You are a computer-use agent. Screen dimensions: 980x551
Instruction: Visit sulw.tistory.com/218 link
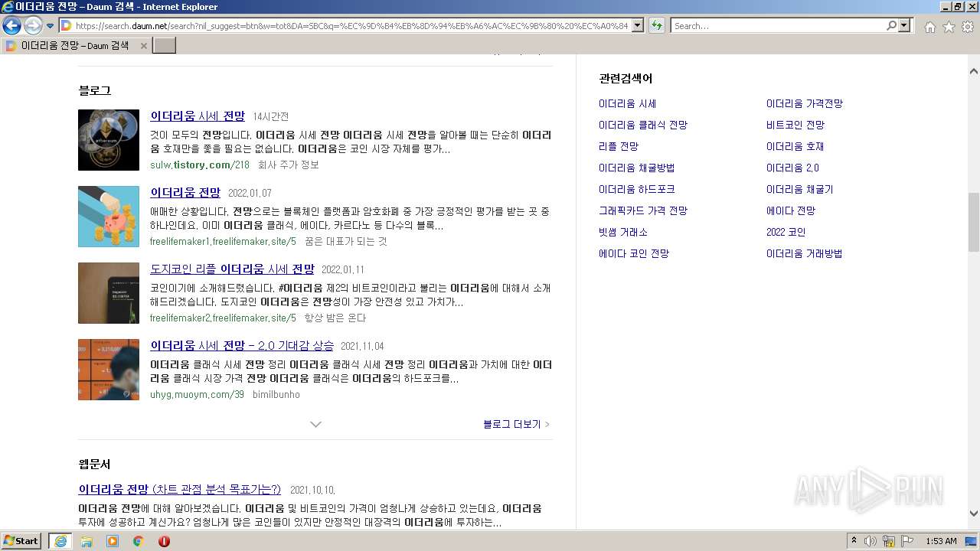pyautogui.click(x=200, y=165)
